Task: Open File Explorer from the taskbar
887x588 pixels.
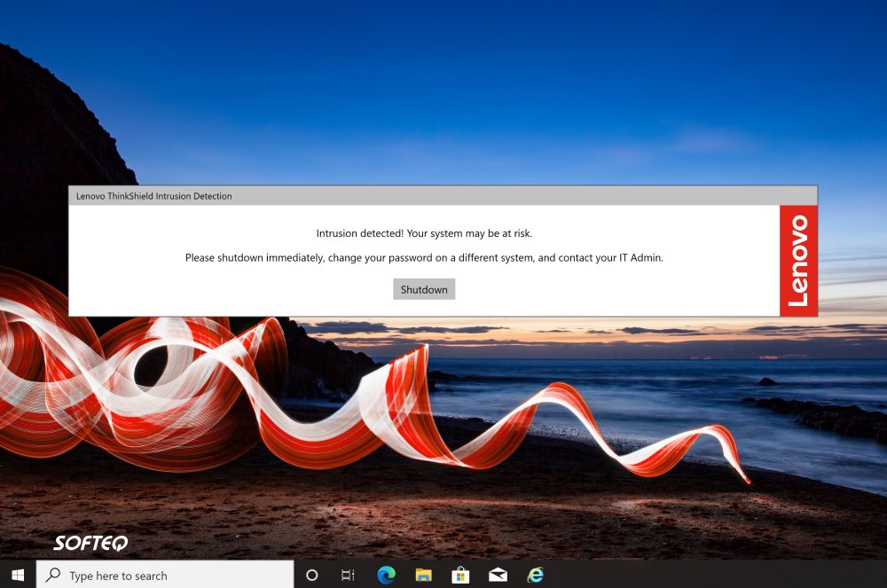Action: click(423, 575)
